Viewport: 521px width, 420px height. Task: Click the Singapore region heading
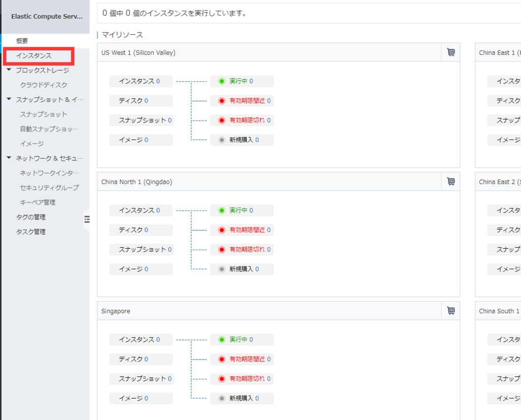(x=115, y=311)
